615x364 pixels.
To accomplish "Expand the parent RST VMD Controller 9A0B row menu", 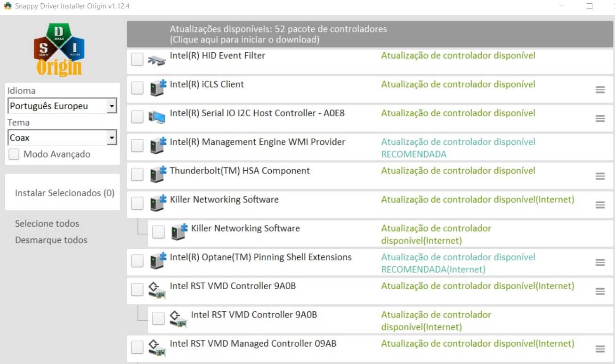I will coord(600,292).
